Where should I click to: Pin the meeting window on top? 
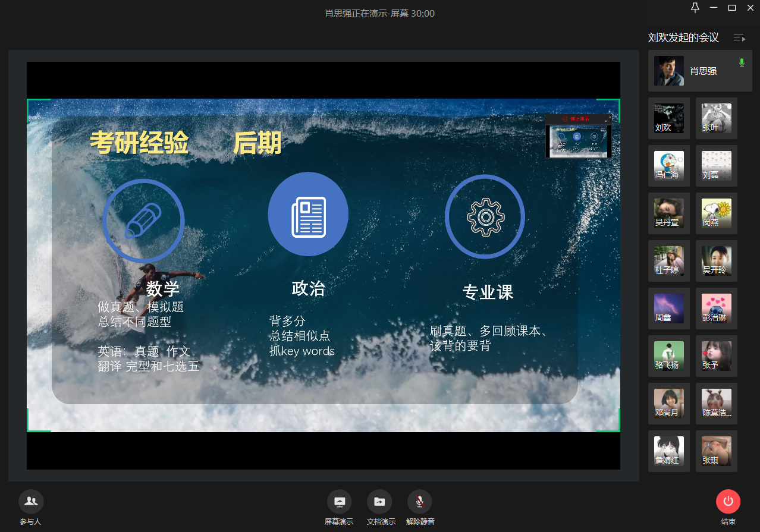coord(695,8)
